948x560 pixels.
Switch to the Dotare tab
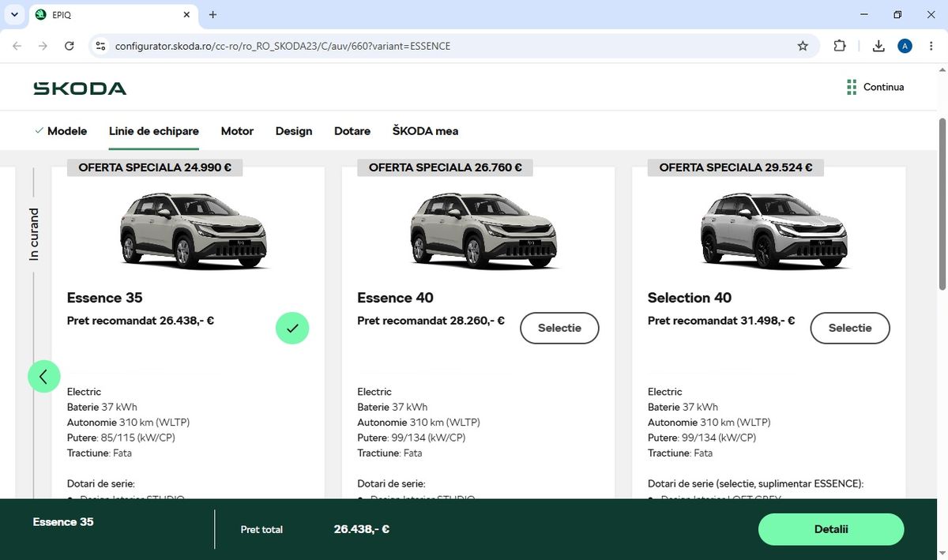(x=352, y=131)
